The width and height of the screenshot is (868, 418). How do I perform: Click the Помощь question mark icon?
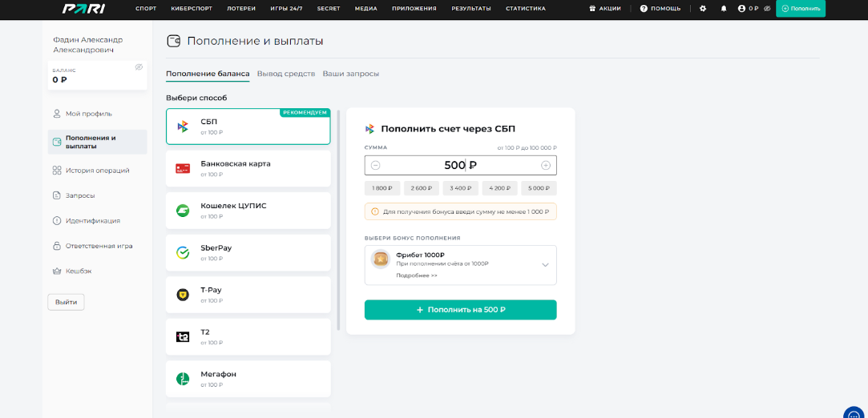(x=644, y=8)
